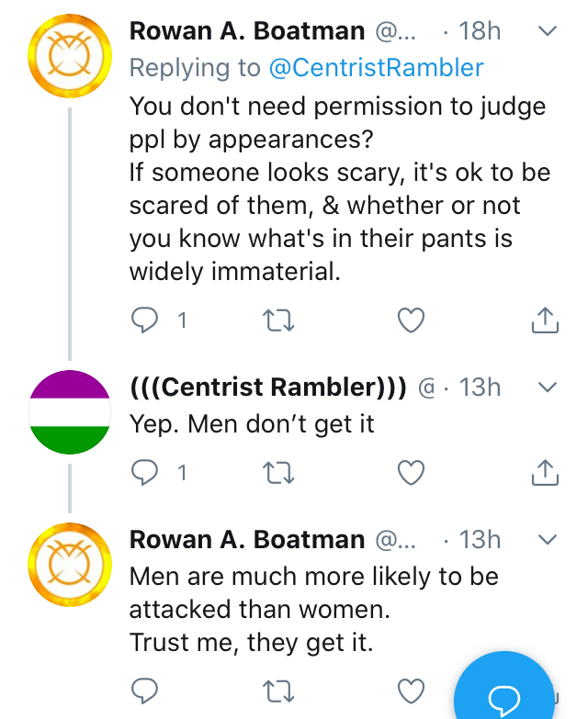Retweet the 'Trust me, they get it' tweet

[276, 691]
